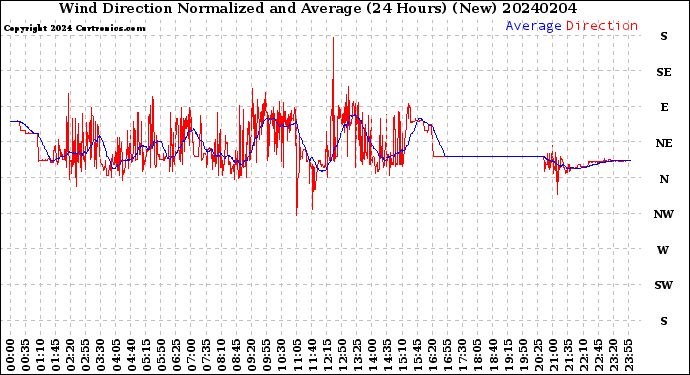Click the 19:50 time axis label

[521, 355]
